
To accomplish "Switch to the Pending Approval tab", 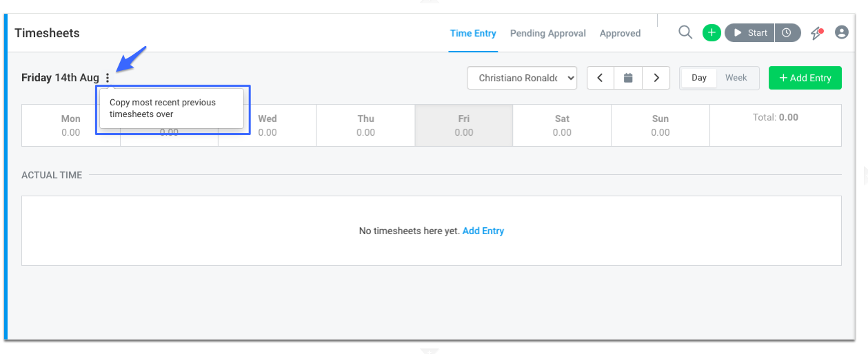I will (x=548, y=33).
